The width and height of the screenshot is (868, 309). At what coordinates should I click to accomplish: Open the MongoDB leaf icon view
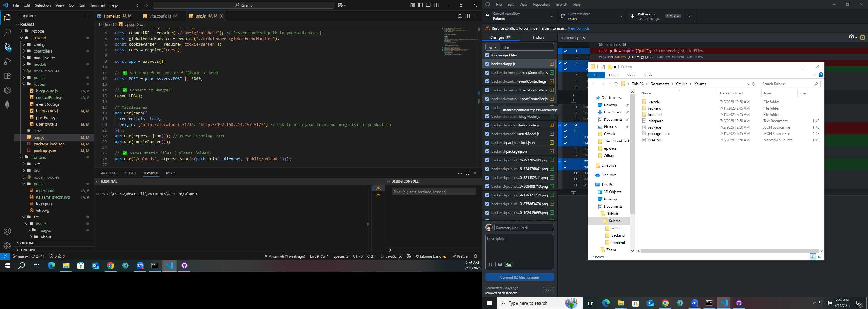7,105
